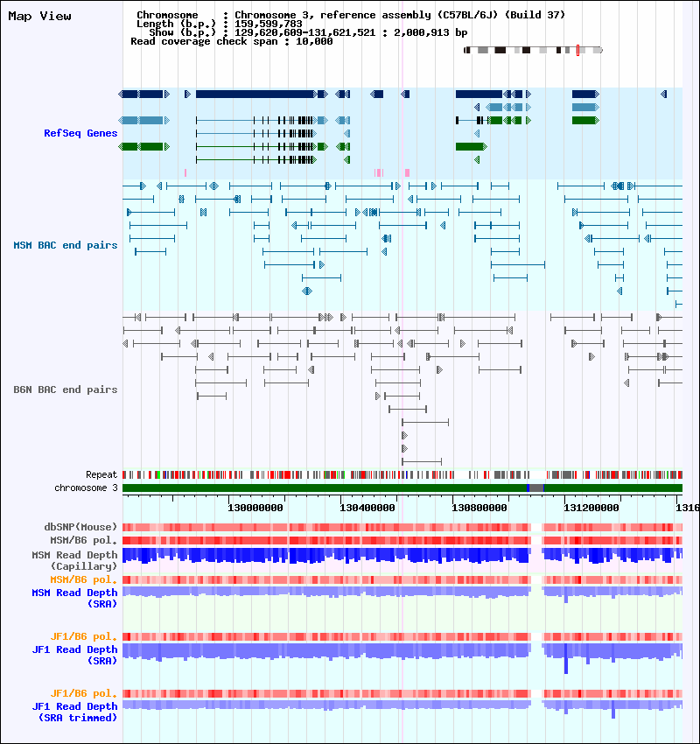Screen dimensions: 700x744
Task: Select the Read coverage check span text
Action: click(231, 42)
